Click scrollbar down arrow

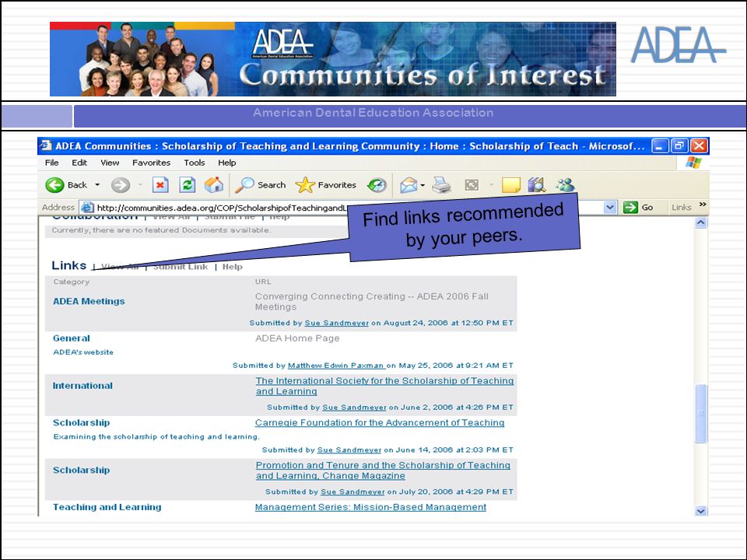click(701, 511)
